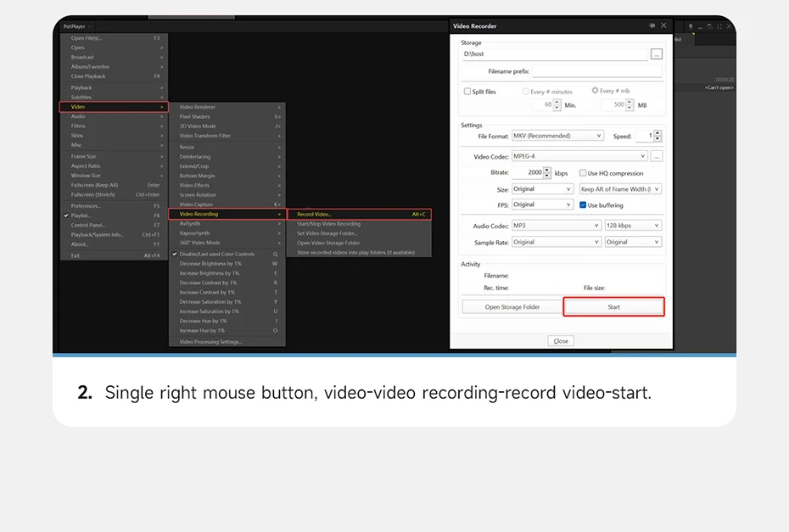Click the storage folder browse (...) button
Screen dimensions: 789x532
[656, 53]
